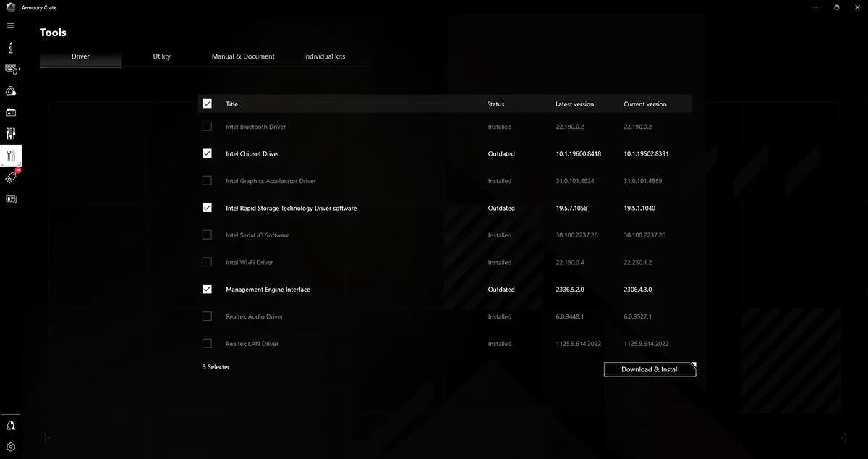Open Featured deals tag sidebar icon

(11, 177)
